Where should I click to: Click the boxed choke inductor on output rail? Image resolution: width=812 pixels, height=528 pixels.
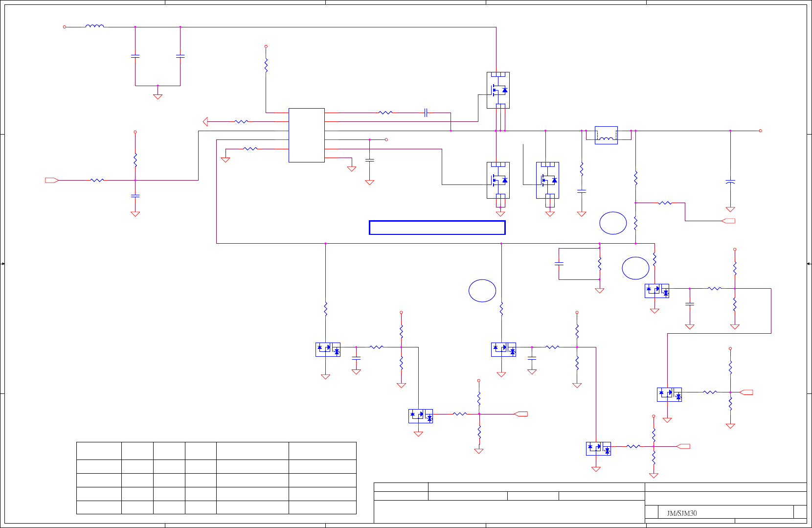point(606,136)
